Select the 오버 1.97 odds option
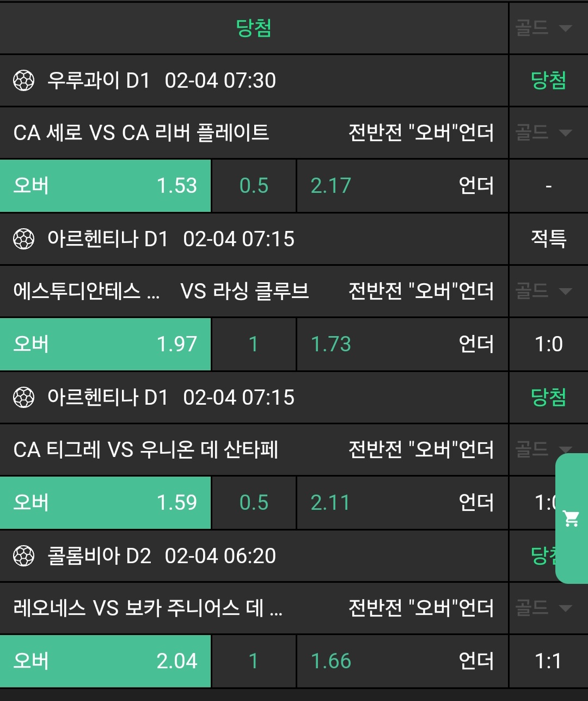Screen dimensions: 588x701 tap(105, 344)
